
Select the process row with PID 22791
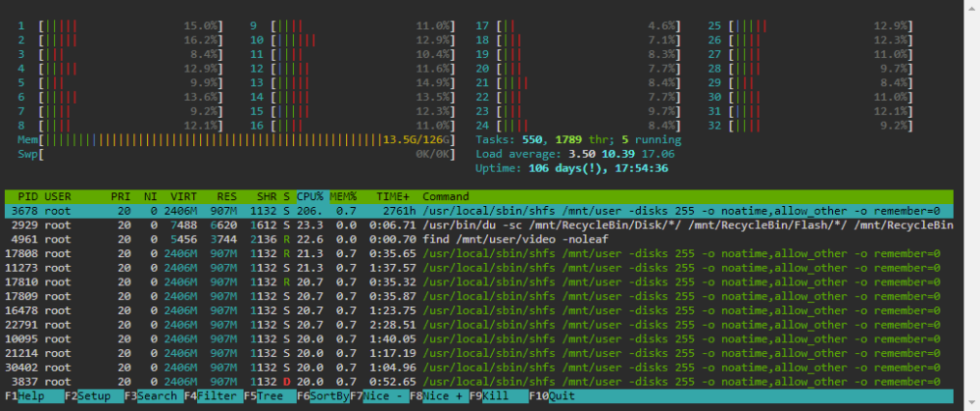(479, 325)
